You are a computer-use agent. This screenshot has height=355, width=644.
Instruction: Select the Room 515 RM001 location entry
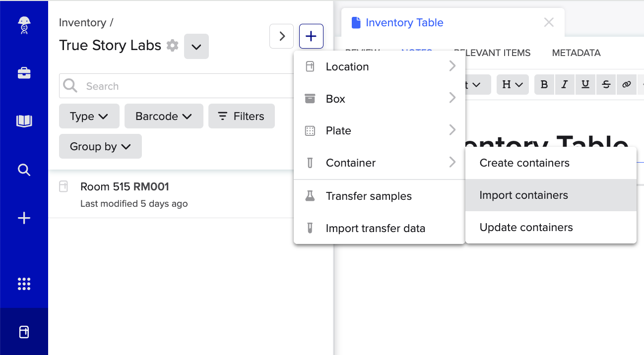pos(125,186)
